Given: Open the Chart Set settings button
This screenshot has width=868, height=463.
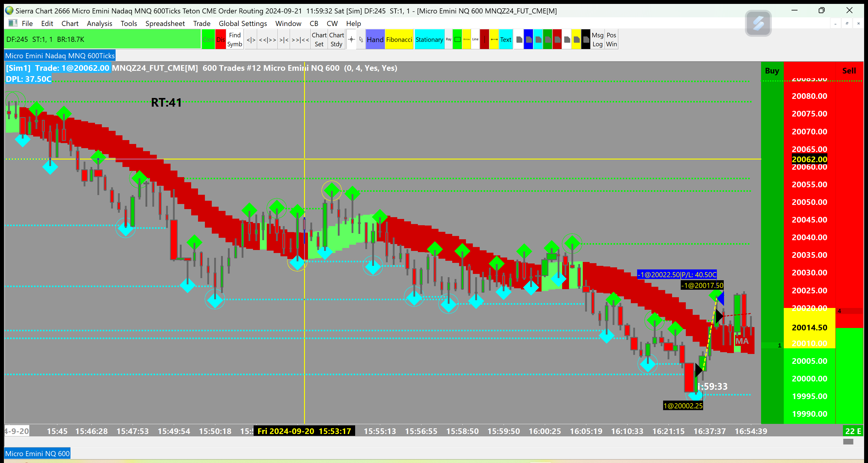Looking at the screenshot, I should pyautogui.click(x=319, y=39).
